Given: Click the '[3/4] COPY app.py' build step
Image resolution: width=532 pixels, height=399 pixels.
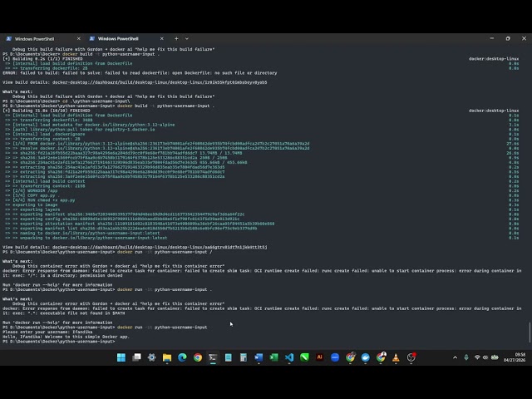Looking at the screenshot, I should tap(32, 195).
